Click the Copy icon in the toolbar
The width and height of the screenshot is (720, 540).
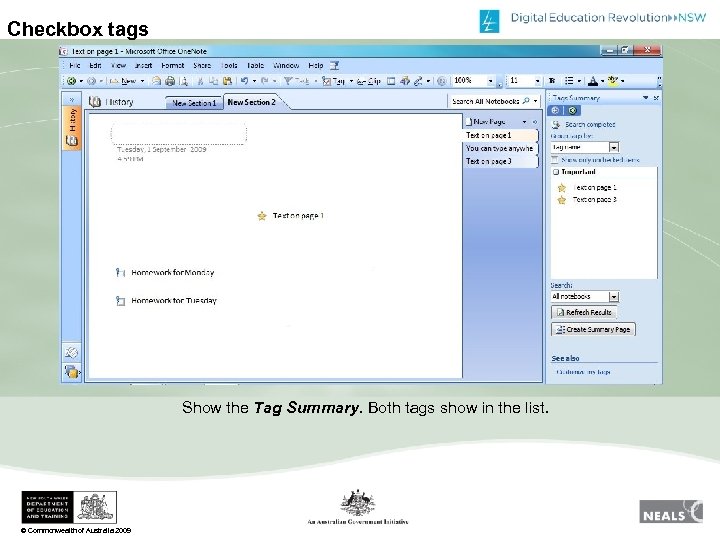214,81
